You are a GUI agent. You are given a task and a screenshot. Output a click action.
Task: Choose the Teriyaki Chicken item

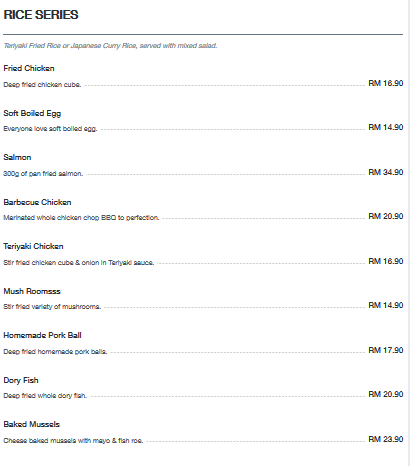[33, 246]
